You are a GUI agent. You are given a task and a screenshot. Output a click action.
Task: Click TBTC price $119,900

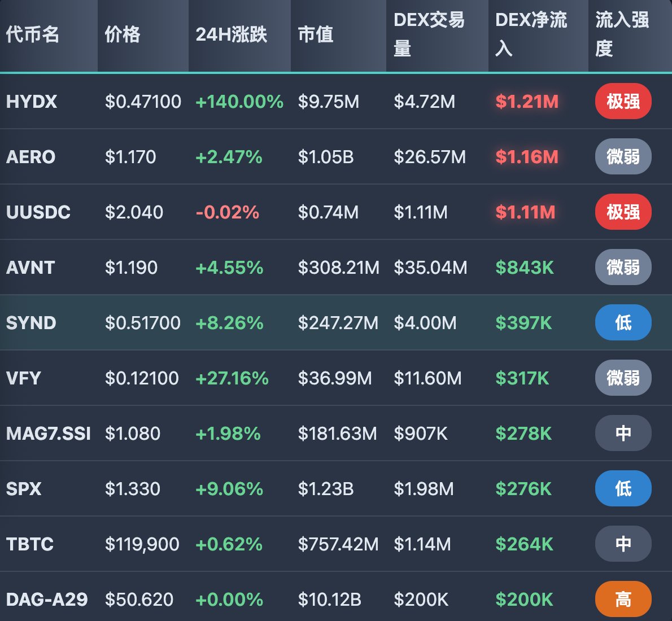[x=142, y=544]
